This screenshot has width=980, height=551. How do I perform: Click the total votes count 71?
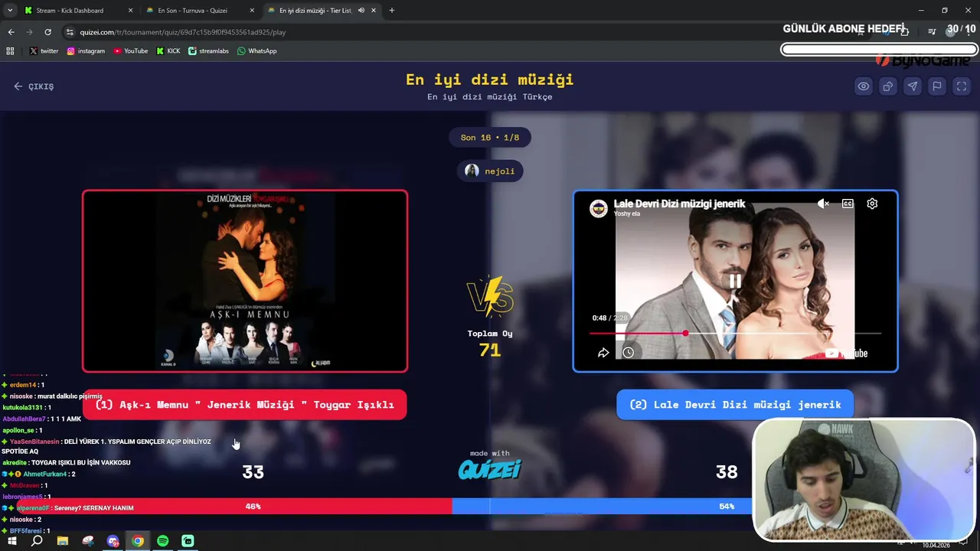point(490,350)
